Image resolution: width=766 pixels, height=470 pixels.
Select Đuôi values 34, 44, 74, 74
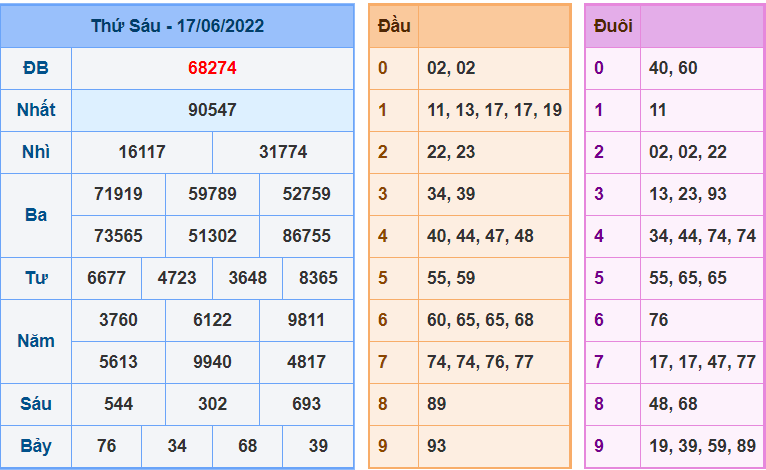(702, 236)
